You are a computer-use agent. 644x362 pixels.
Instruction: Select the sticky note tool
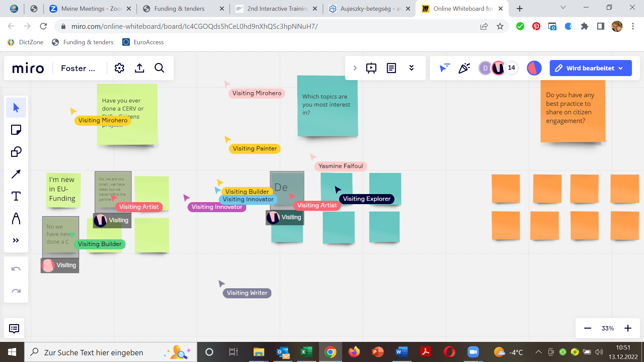pos(16,130)
